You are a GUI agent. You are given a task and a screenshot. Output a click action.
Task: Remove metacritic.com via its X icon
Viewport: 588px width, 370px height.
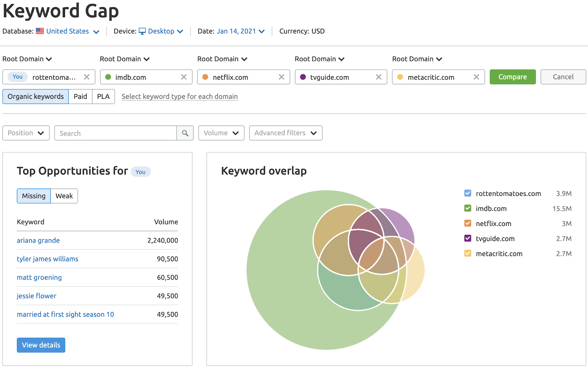click(x=476, y=77)
